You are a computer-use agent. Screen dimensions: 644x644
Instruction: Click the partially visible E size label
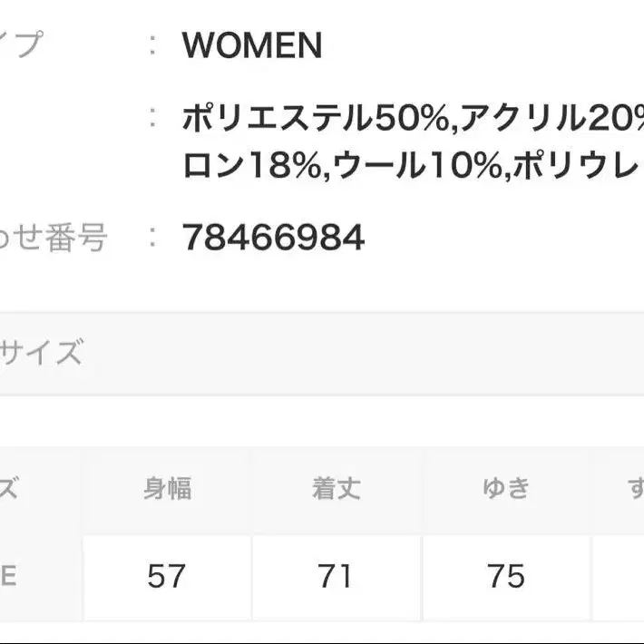8,575
